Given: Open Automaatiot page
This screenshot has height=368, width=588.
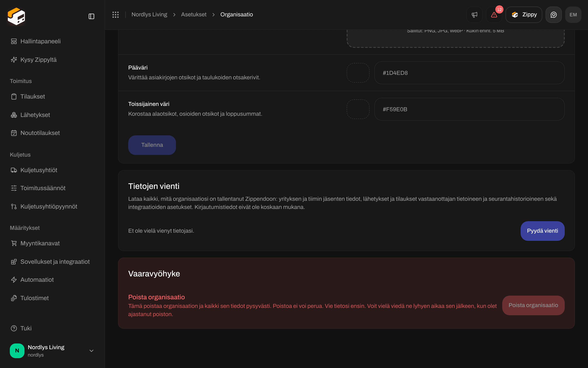Looking at the screenshot, I should pos(52,280).
